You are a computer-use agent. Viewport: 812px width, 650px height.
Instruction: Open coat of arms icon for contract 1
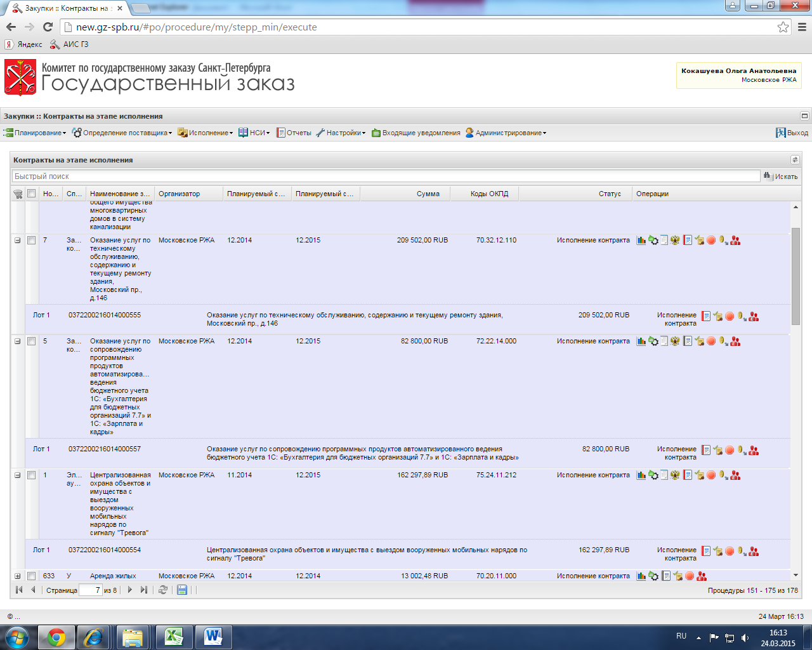click(675, 475)
